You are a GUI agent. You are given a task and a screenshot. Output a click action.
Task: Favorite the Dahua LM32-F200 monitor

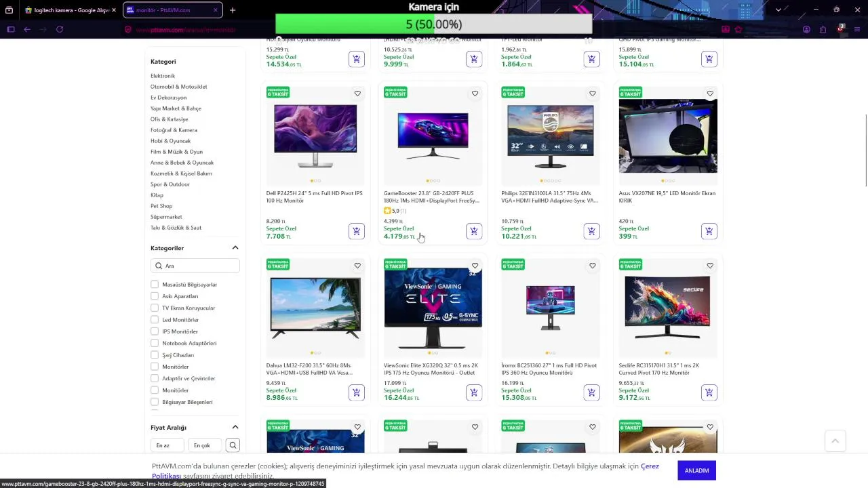(x=357, y=266)
